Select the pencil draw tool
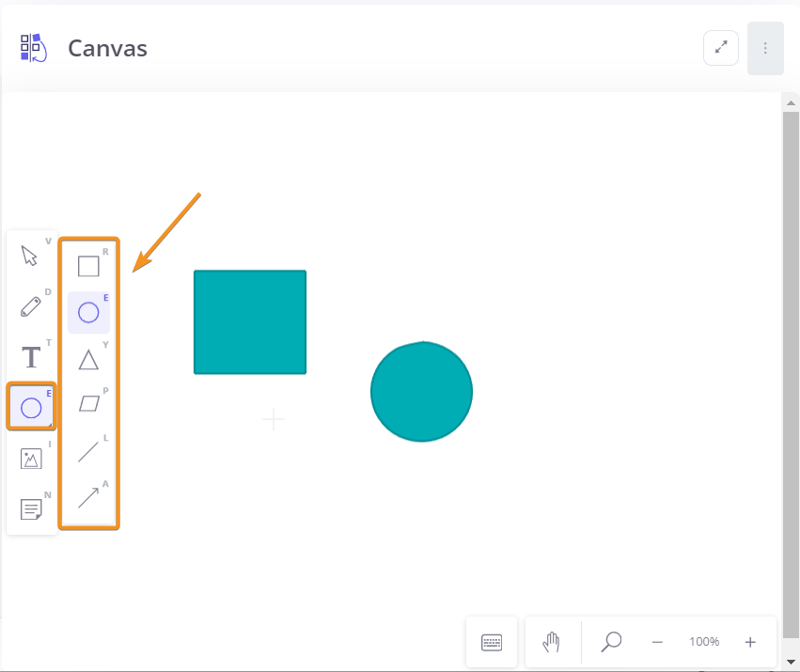 pyautogui.click(x=31, y=306)
